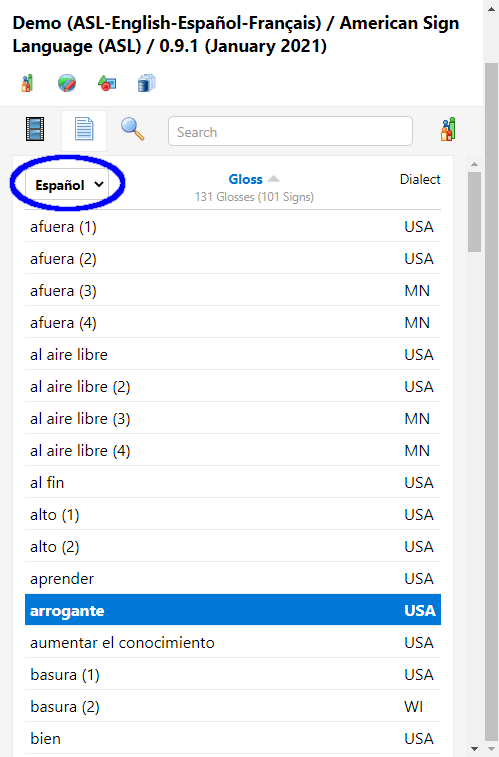Click the people icon under the title
499x757 pixels.
point(27,83)
